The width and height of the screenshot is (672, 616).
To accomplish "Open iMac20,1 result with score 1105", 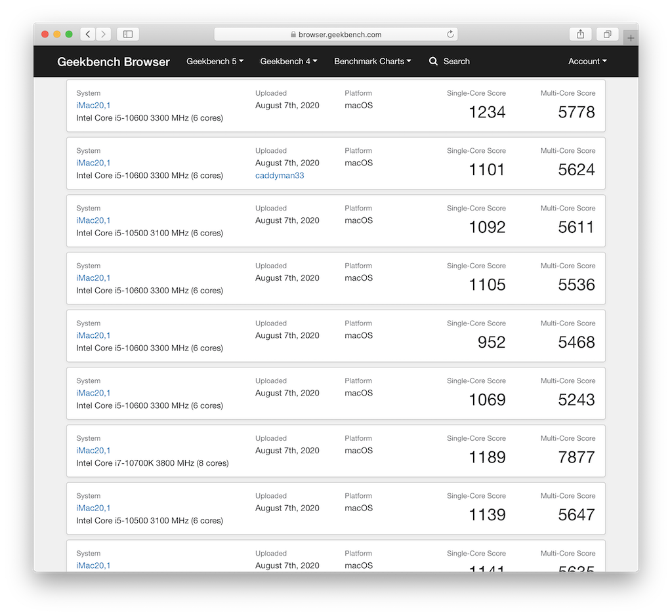I will [x=93, y=277].
